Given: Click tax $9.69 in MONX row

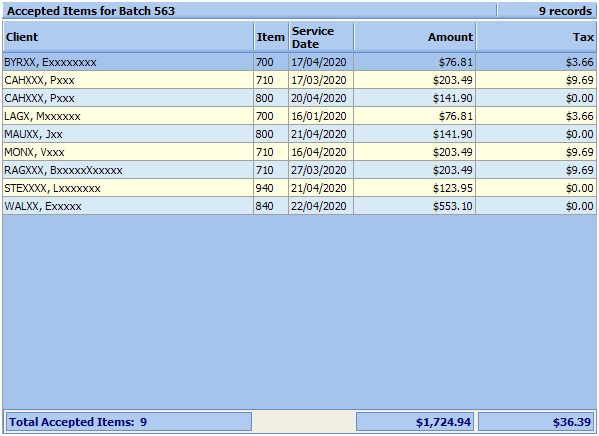Looking at the screenshot, I should [x=536, y=152].
